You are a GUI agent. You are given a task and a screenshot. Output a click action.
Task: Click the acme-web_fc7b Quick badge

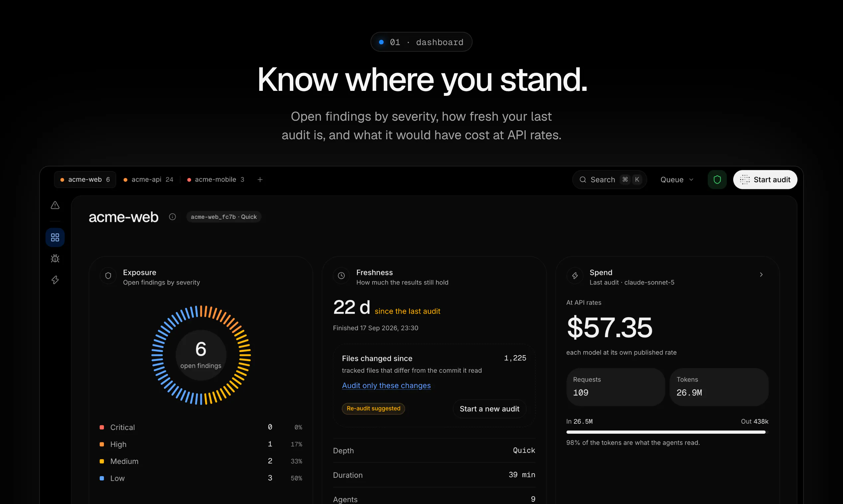pos(224,217)
